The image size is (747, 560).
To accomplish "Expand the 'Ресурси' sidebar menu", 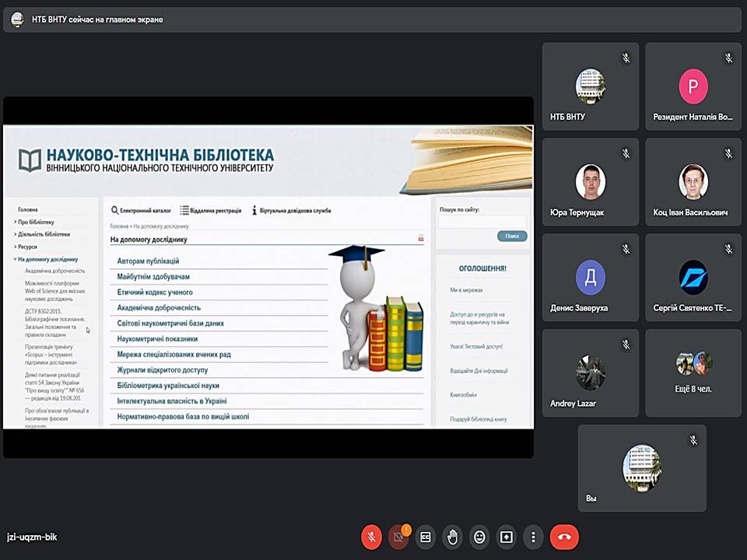I will click(x=26, y=247).
